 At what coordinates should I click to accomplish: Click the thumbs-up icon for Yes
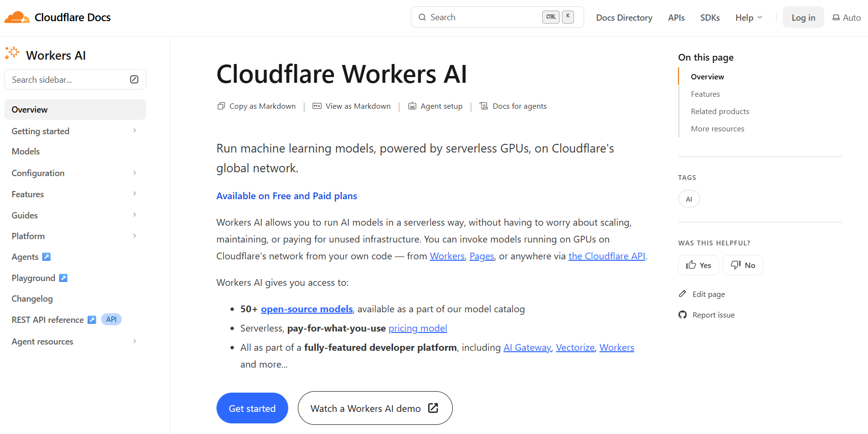point(691,265)
